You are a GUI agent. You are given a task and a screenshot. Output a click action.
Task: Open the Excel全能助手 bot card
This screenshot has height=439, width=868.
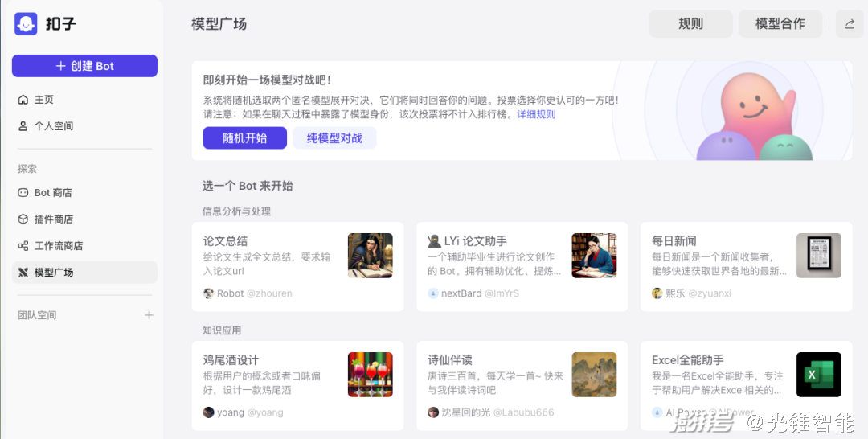click(746, 386)
